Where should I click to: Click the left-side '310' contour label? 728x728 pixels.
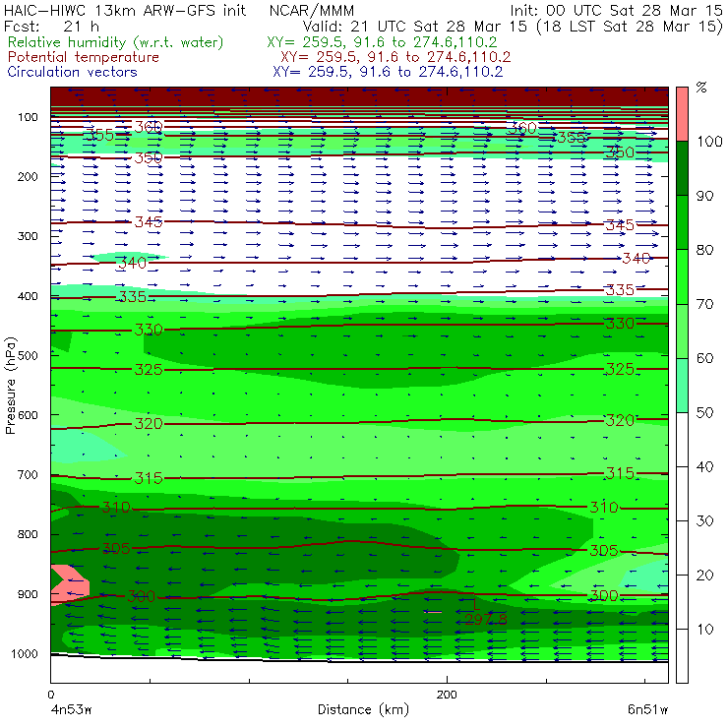coord(116,507)
